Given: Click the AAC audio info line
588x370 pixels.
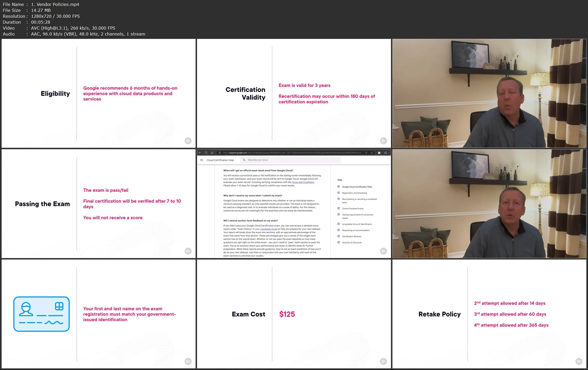Looking at the screenshot, I should coord(88,34).
